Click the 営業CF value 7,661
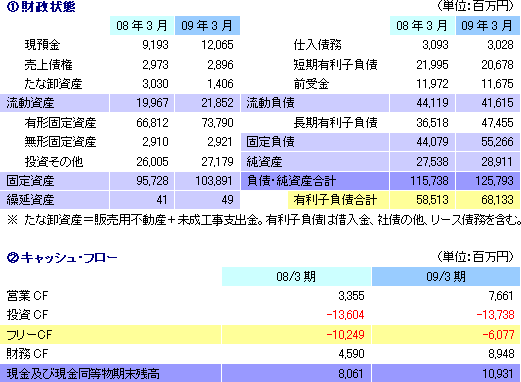The width and height of the screenshot is (521, 382). click(x=501, y=296)
